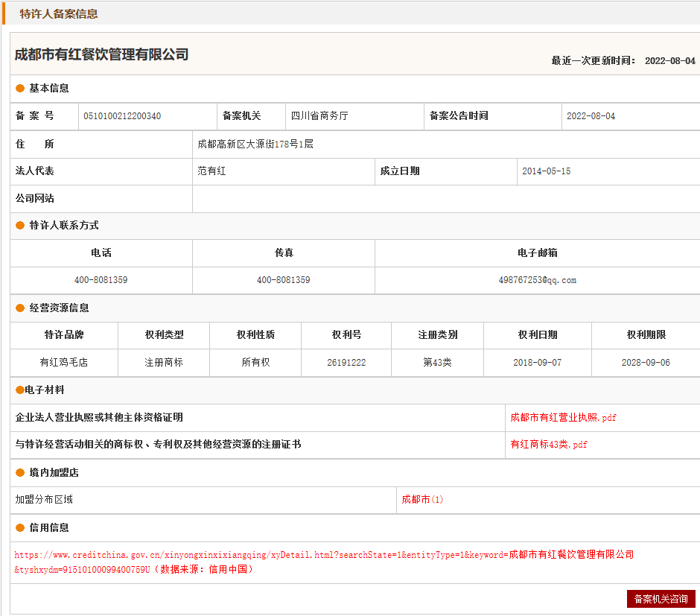Click the 法人代表 field label

click(x=35, y=171)
